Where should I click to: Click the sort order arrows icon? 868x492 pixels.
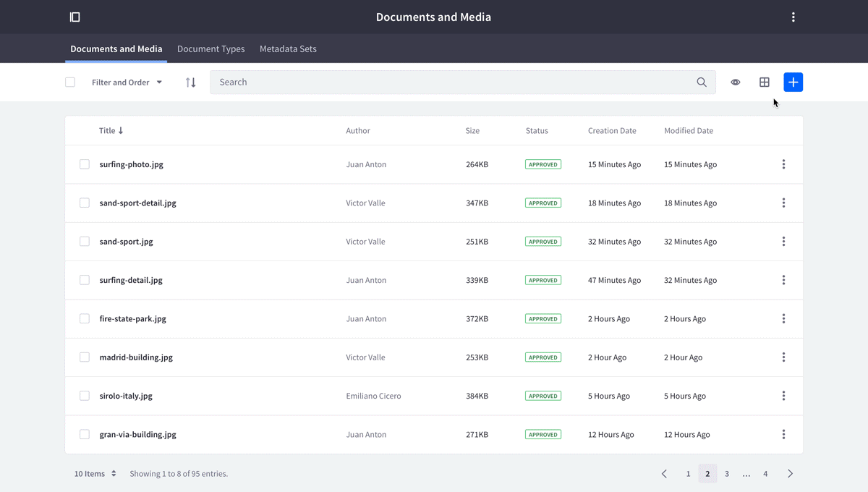[x=190, y=82]
